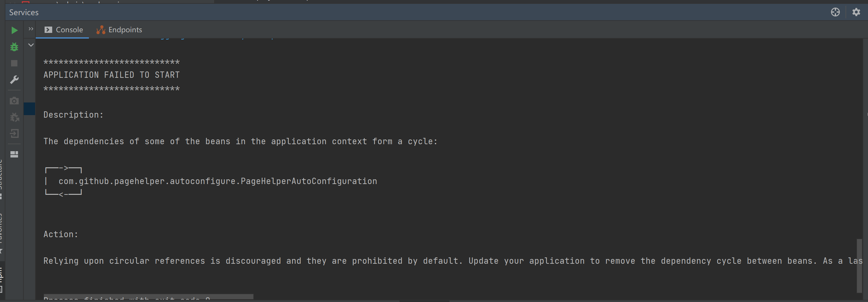Click the 'Action:' line in console
This screenshot has width=868, height=302.
(x=61, y=234)
